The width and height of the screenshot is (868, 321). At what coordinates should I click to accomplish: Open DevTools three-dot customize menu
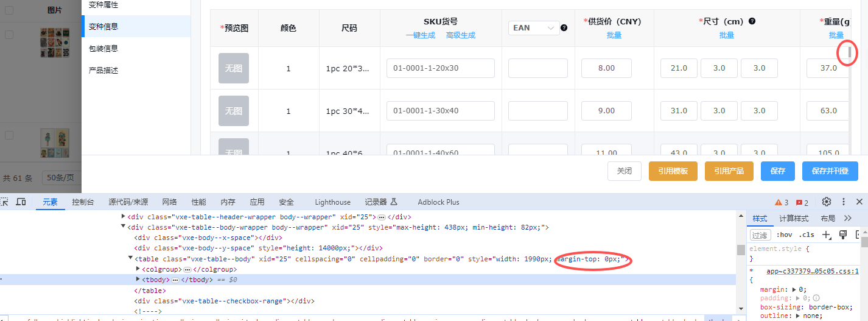tap(844, 202)
